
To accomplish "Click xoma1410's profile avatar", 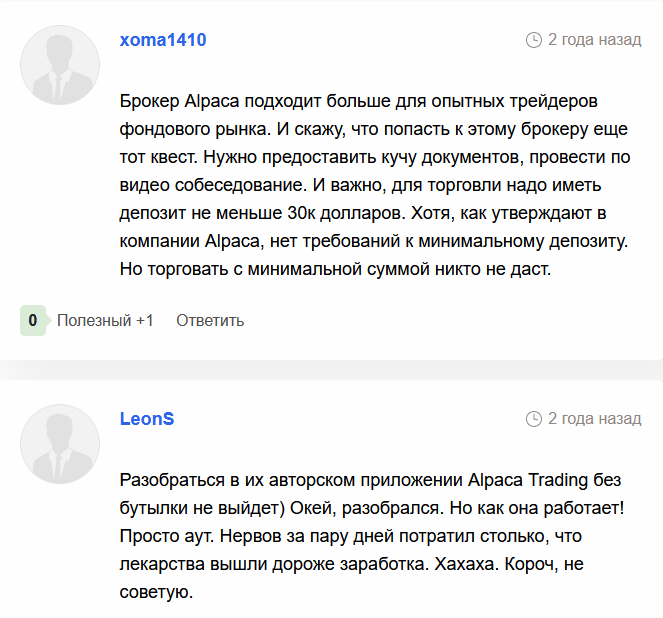I will click(x=60, y=65).
